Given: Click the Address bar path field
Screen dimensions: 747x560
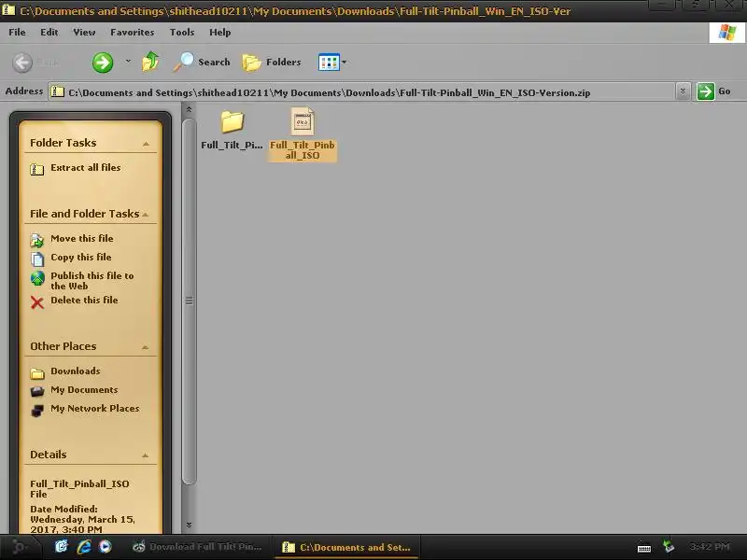Looking at the screenshot, I should (362, 91).
